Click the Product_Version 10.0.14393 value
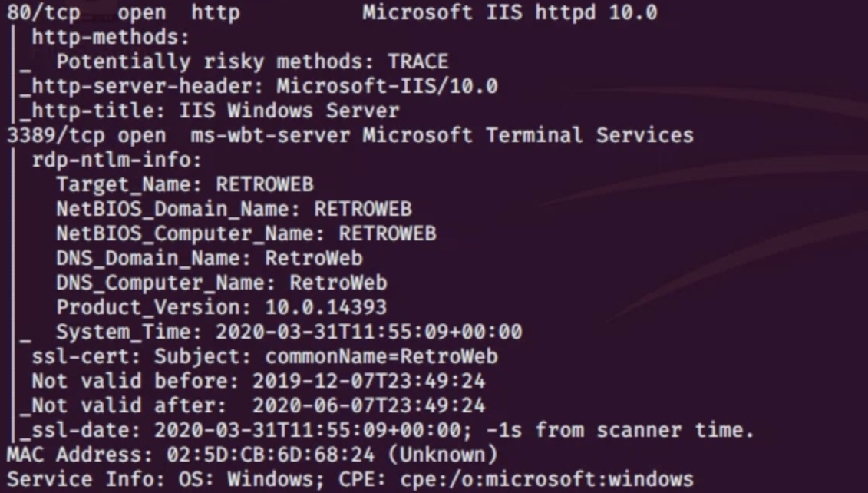 point(326,307)
